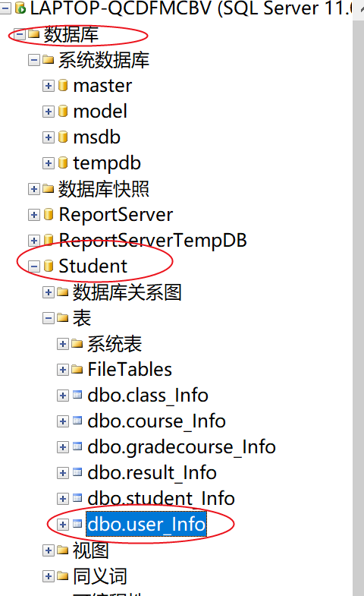Click the 系统表 folder icon

77,344
